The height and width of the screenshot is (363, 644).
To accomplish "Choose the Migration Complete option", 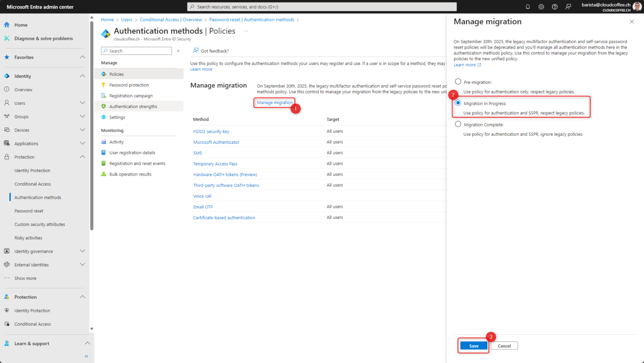I will point(457,124).
